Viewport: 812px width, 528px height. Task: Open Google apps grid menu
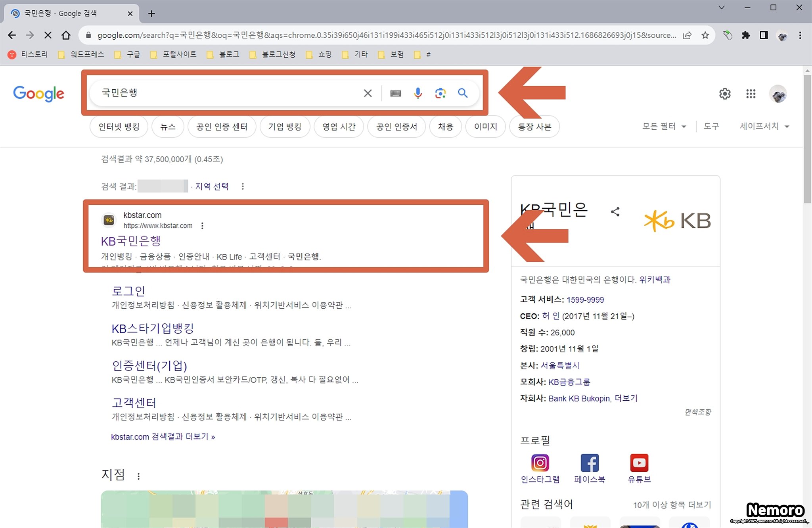[751, 94]
